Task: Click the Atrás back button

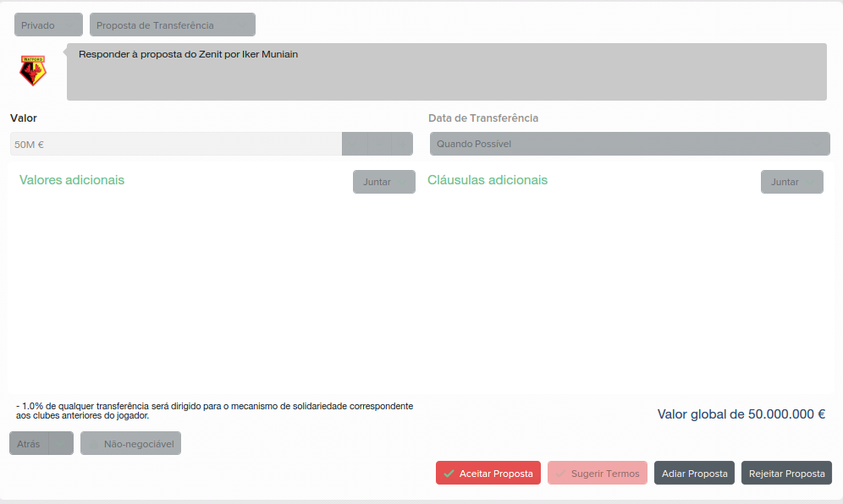Action: (29, 443)
